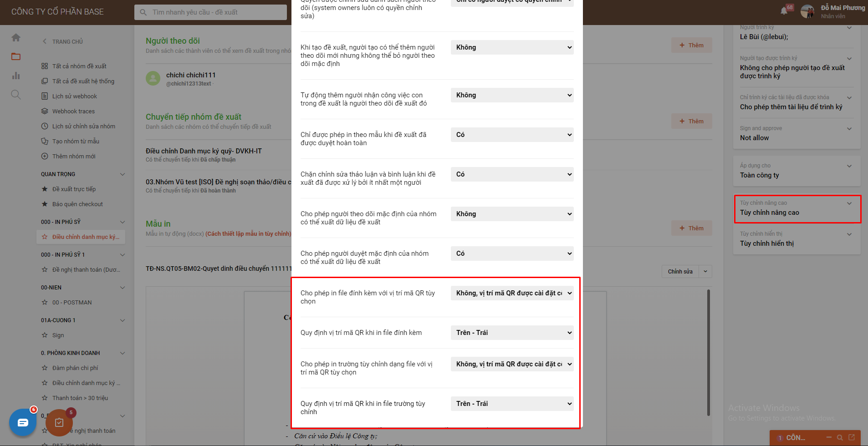Open dropdown for adding followers when creating proposal
Screen dimensions: 868x446
pyautogui.click(x=512, y=47)
